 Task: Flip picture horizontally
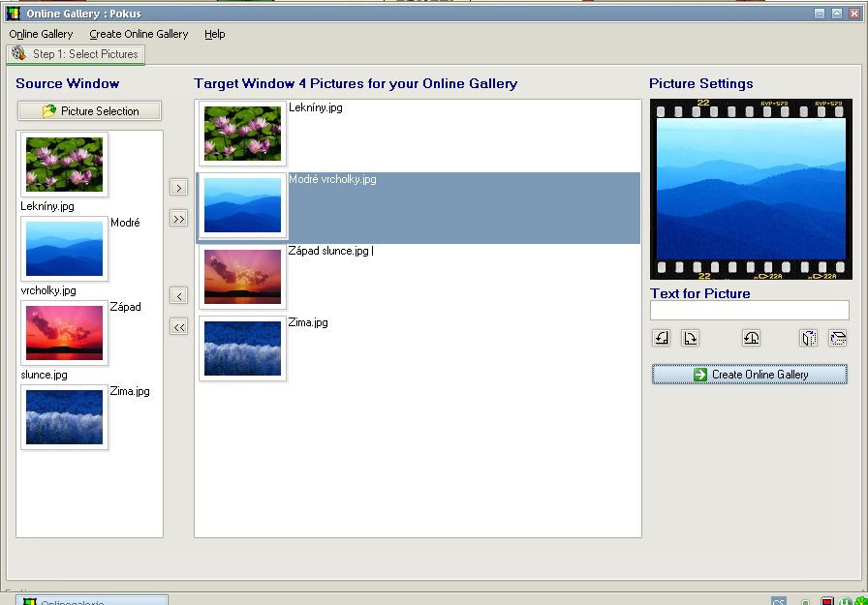click(809, 338)
